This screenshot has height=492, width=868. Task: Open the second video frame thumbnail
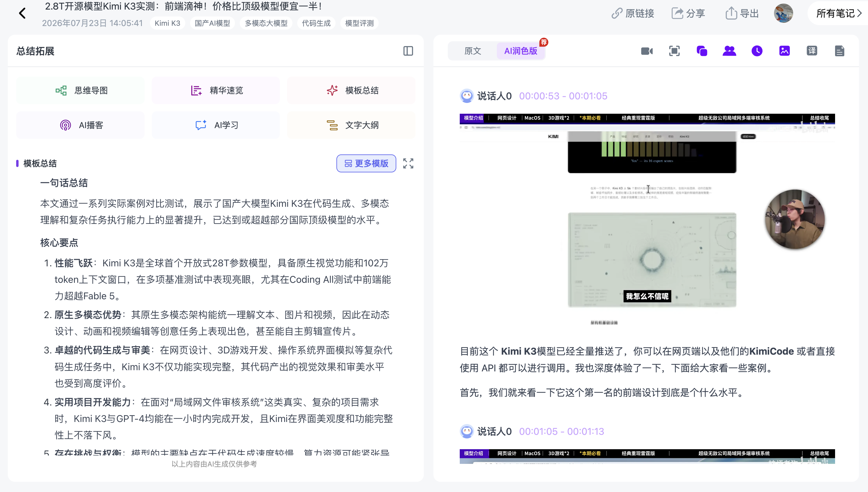647,457
